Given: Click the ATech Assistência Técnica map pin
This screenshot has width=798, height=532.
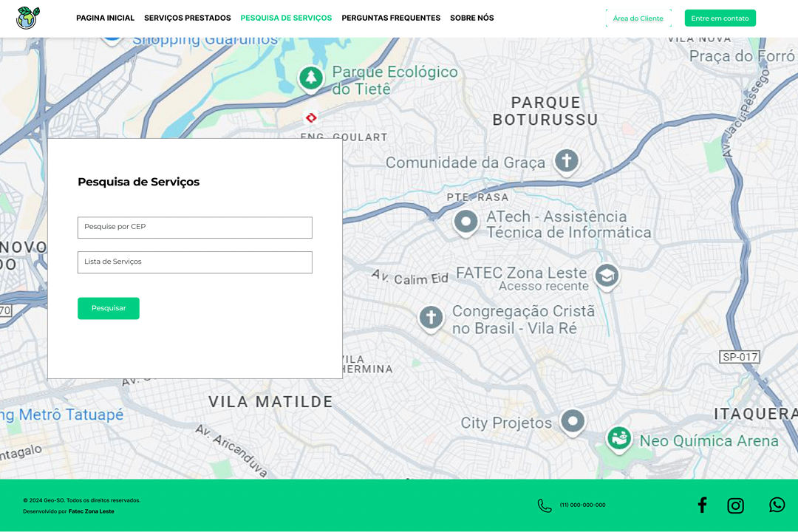Looking at the screenshot, I should tap(465, 221).
